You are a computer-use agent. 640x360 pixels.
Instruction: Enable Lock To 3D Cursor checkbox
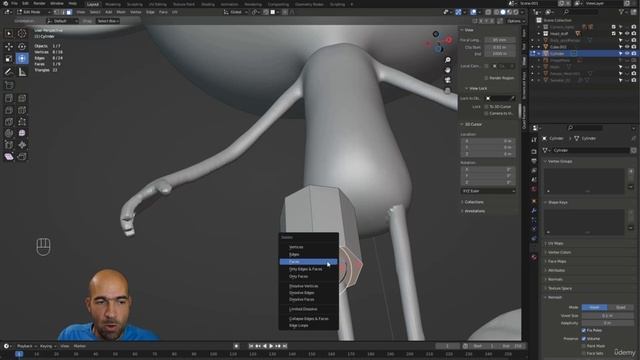tap(486, 107)
